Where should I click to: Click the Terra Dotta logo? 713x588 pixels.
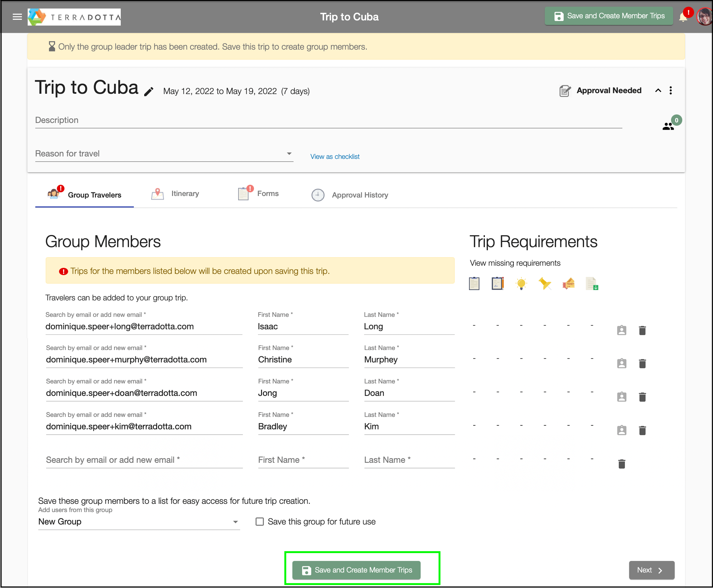click(74, 17)
